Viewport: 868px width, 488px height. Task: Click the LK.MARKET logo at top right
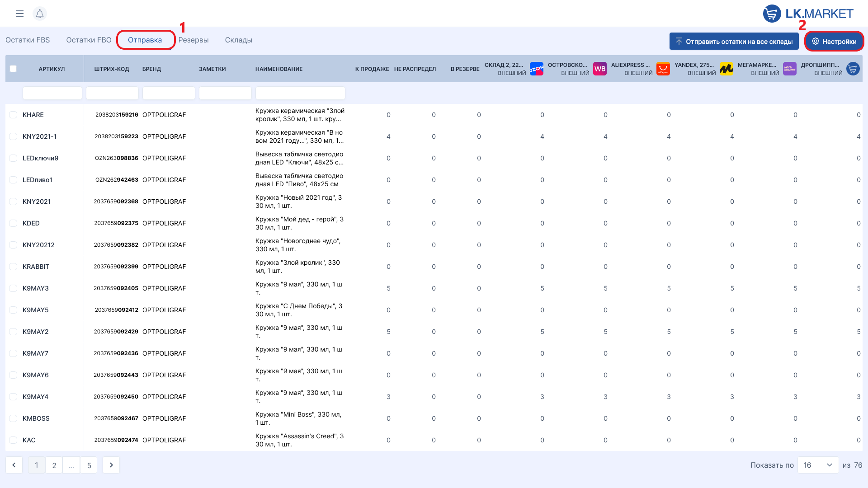[808, 14]
